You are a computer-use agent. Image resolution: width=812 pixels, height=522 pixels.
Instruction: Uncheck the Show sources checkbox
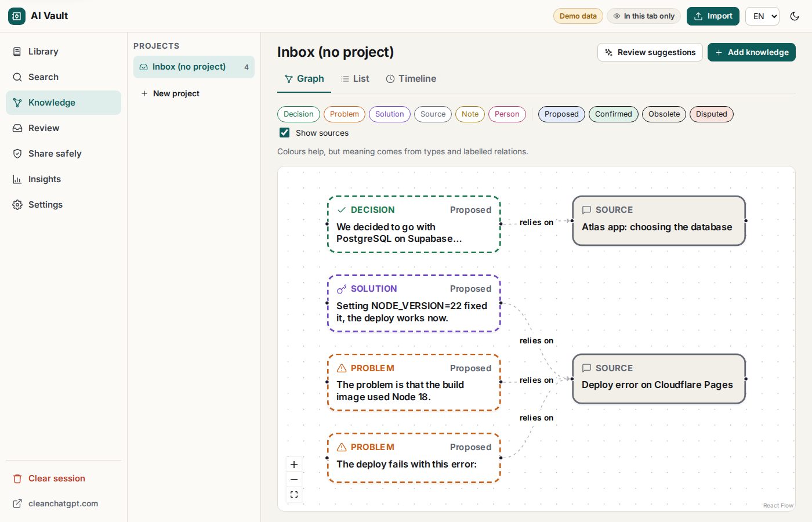tap(284, 133)
